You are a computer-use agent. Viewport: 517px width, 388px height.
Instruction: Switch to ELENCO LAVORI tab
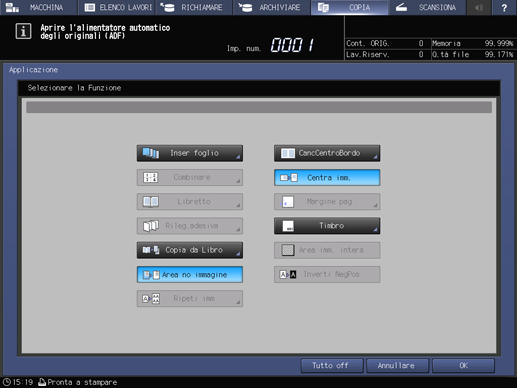coord(116,7)
